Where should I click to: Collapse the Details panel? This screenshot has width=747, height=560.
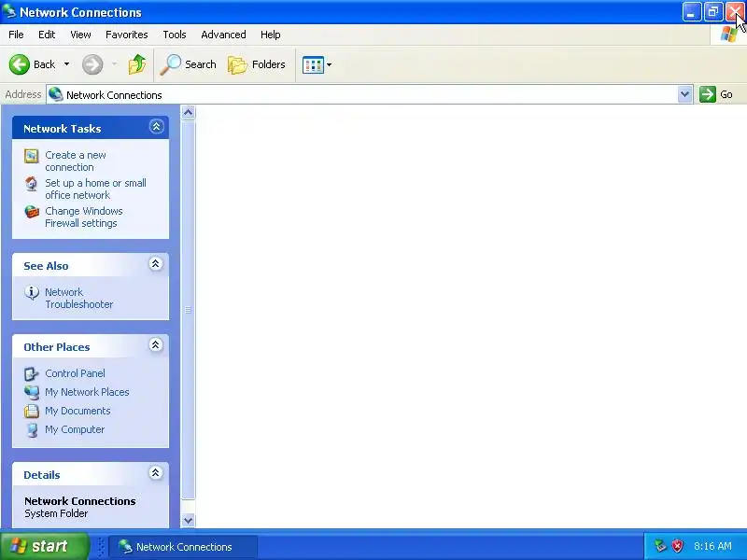tap(155, 473)
